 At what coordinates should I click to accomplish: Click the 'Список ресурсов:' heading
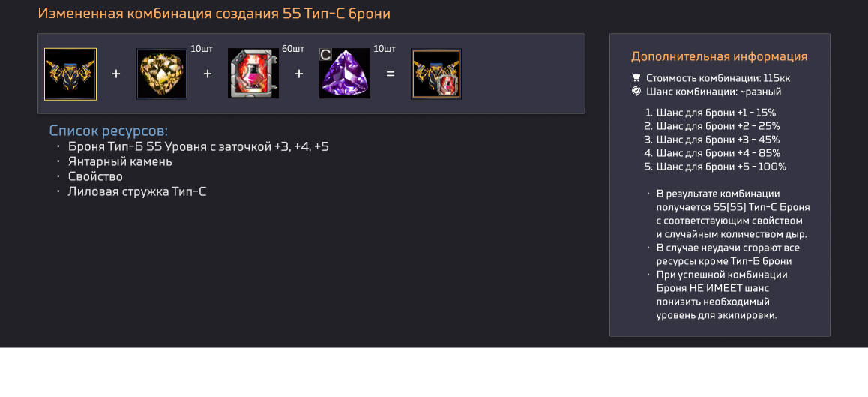[x=109, y=131]
